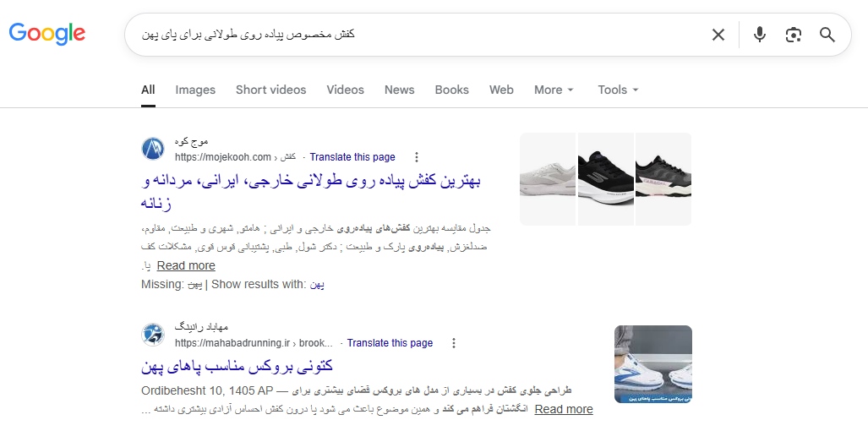The image size is (868, 442).
Task: Open the Brooks shoes result thumbnail
Action: (x=653, y=364)
